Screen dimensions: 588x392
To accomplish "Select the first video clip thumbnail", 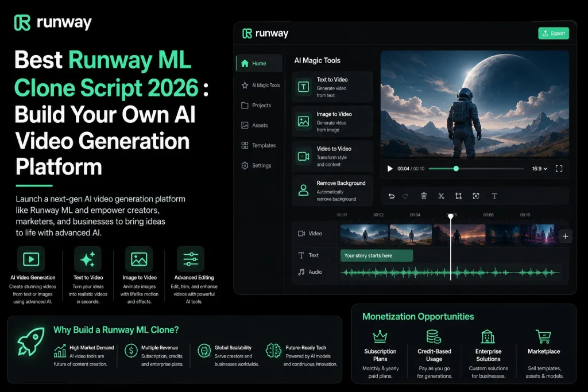I will click(365, 235).
